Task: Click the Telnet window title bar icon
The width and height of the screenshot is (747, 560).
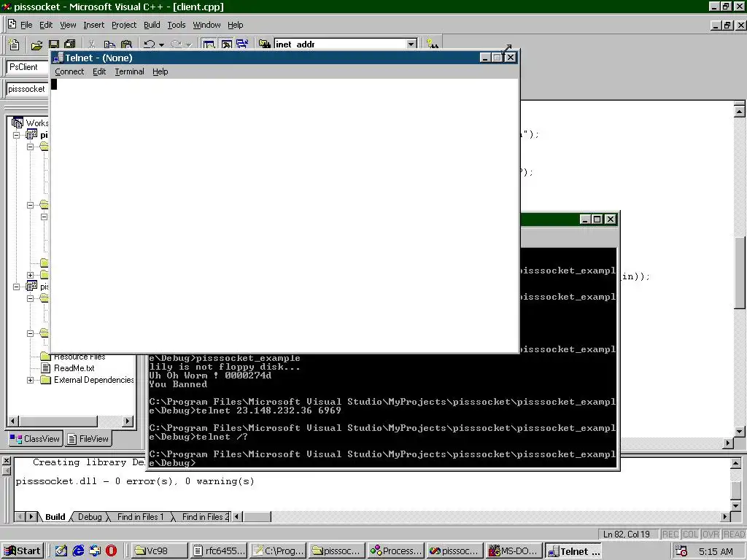Action: 58,58
